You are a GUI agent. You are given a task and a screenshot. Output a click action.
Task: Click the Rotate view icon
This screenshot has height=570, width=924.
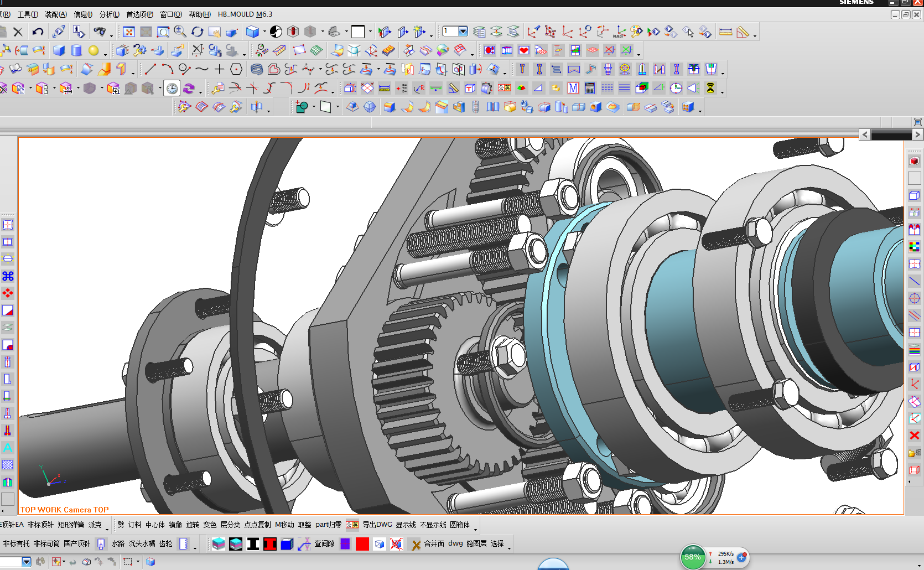coord(197,32)
